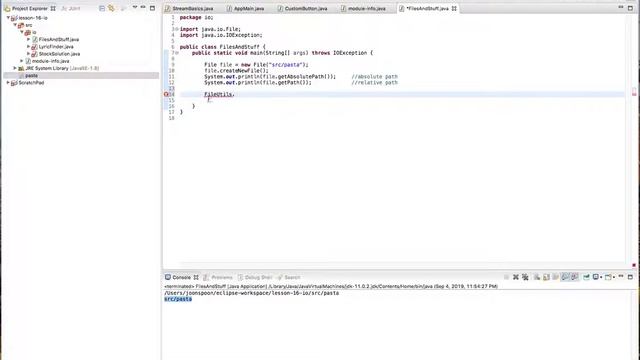Switch to AppMain.java editor tab
Image resolution: width=640 pixels, height=360 pixels.
249,8
